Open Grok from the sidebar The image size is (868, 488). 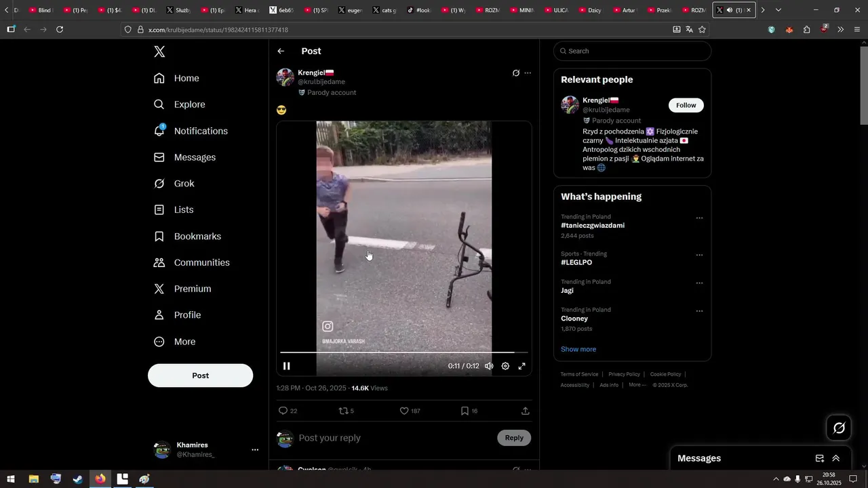[174, 184]
